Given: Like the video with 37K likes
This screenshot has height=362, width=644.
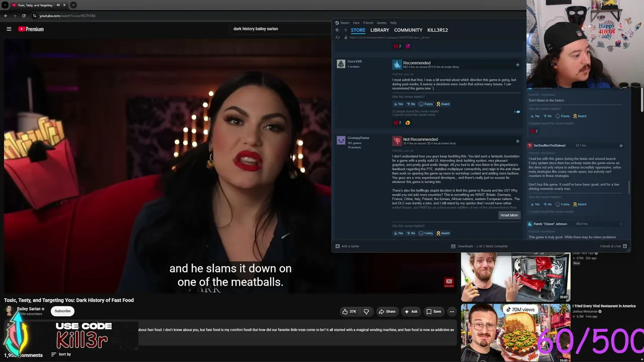Looking at the screenshot, I should click(349, 312).
